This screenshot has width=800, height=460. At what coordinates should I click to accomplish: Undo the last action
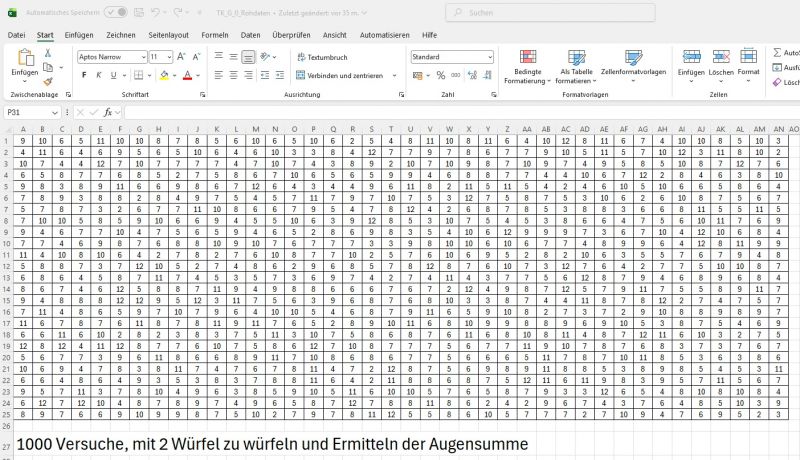pyautogui.click(x=155, y=12)
